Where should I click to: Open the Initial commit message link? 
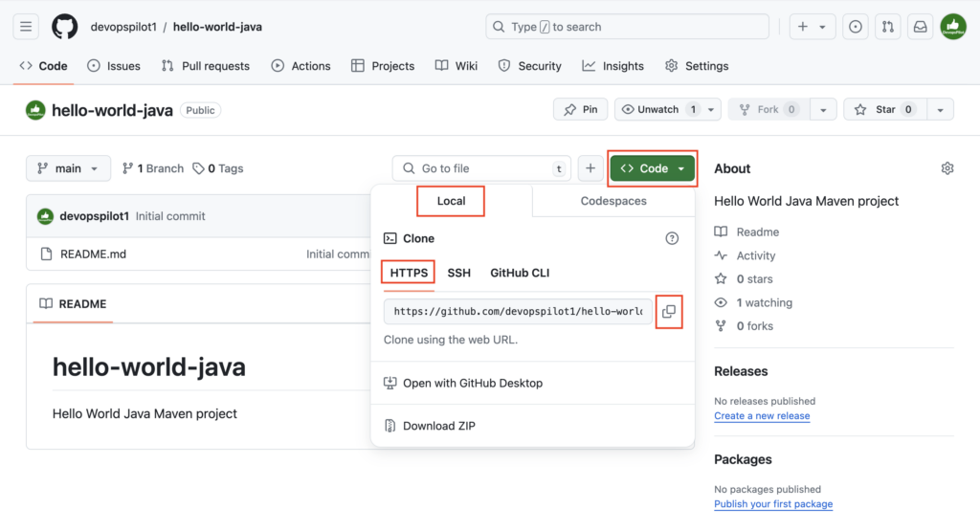(170, 216)
